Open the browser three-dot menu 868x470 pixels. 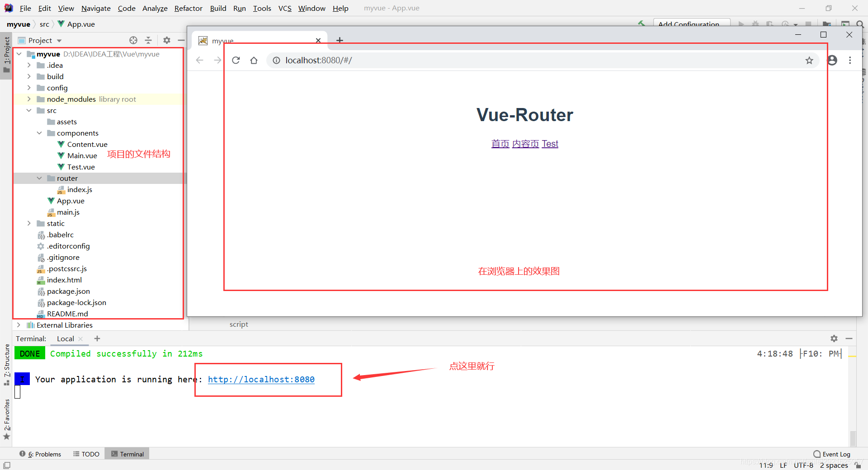point(850,60)
